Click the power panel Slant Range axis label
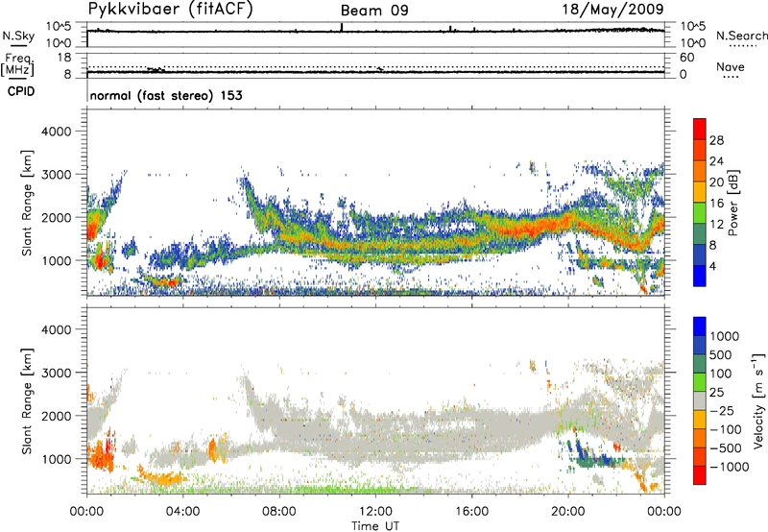 click(x=27, y=203)
